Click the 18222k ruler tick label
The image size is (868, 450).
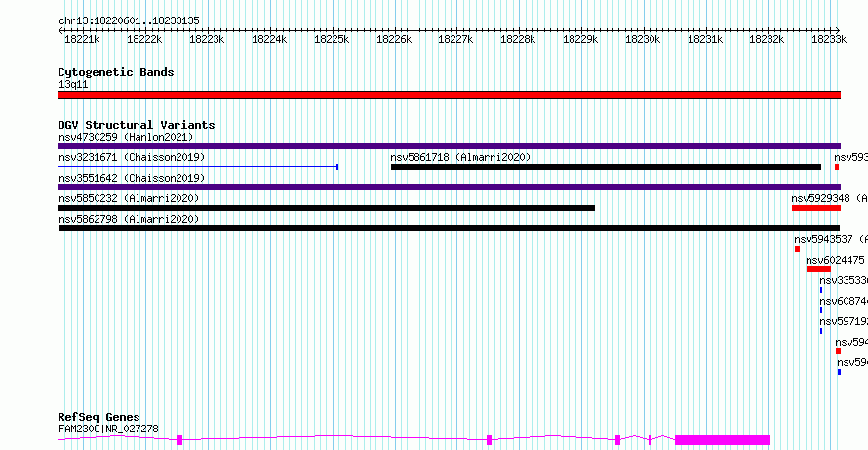pos(144,39)
